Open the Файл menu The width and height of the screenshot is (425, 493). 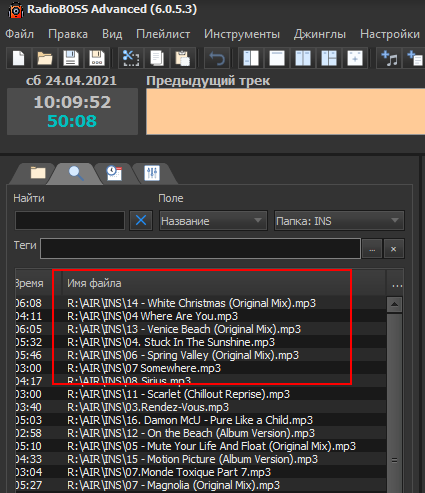tap(19, 34)
